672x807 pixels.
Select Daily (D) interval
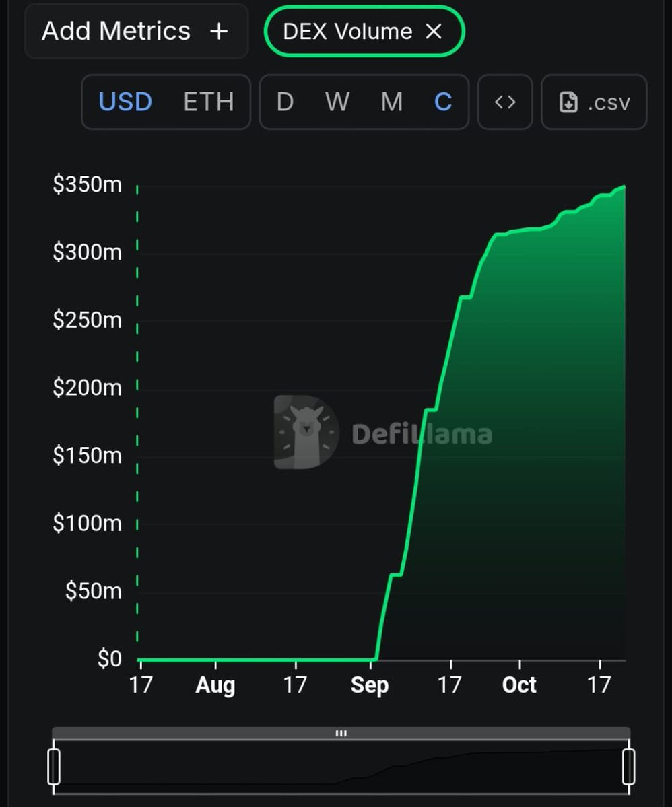click(285, 102)
